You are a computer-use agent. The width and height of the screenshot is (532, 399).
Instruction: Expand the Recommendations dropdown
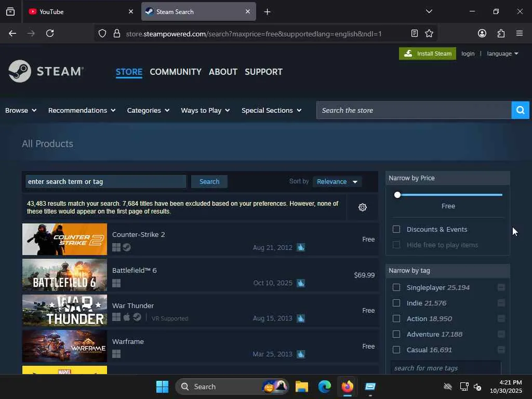click(82, 110)
